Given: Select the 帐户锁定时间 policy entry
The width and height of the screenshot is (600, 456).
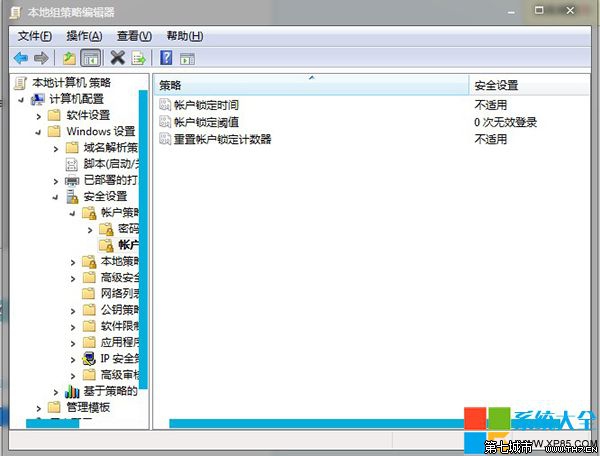Looking at the screenshot, I should click(x=206, y=105).
